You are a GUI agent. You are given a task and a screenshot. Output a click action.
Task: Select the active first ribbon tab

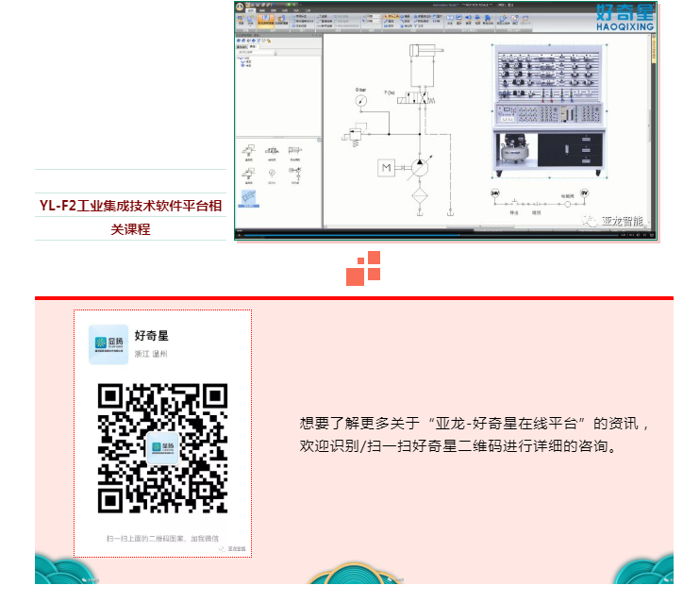251,10
